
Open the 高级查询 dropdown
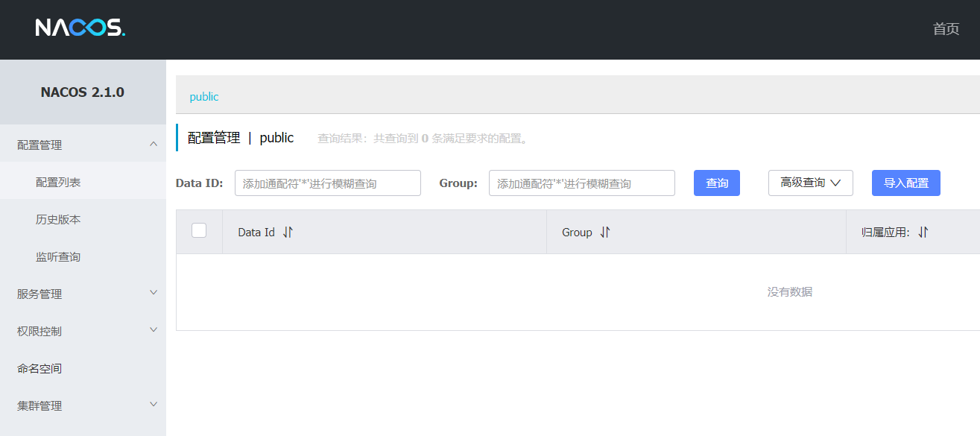(810, 183)
